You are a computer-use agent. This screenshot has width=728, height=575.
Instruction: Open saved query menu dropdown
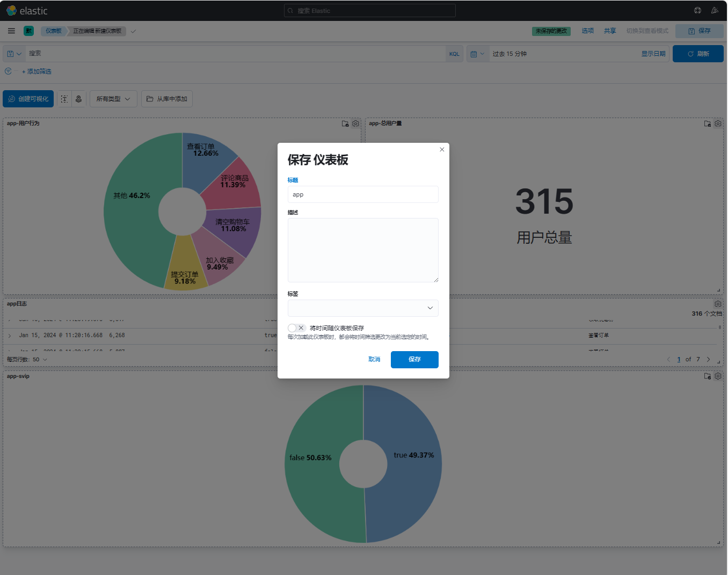click(14, 54)
